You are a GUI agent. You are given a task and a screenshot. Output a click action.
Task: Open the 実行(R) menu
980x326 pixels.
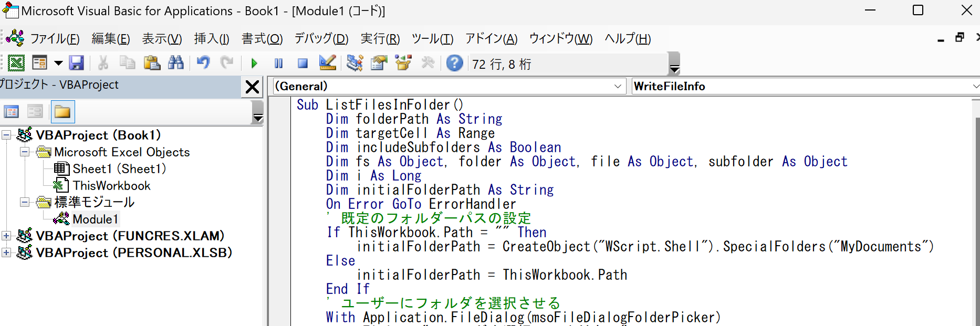(x=380, y=39)
